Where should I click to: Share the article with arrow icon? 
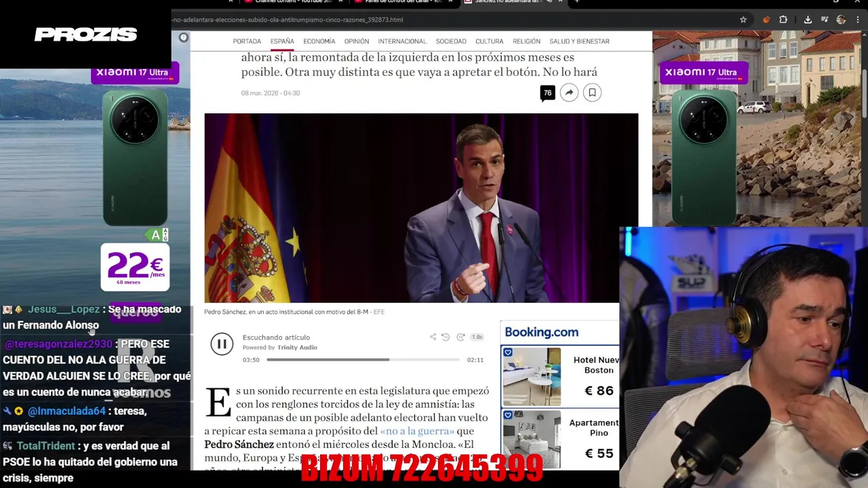[x=569, y=93]
